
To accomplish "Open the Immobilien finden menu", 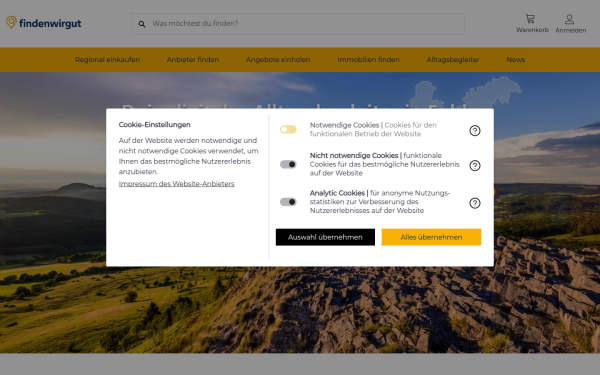I will point(368,60).
